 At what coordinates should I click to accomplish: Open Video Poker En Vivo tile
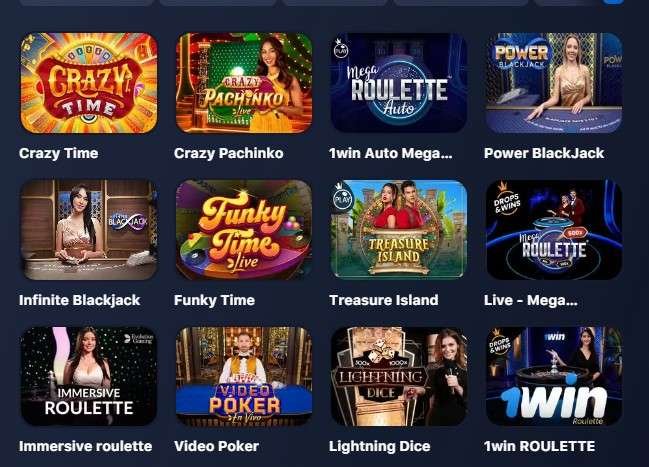coord(244,376)
